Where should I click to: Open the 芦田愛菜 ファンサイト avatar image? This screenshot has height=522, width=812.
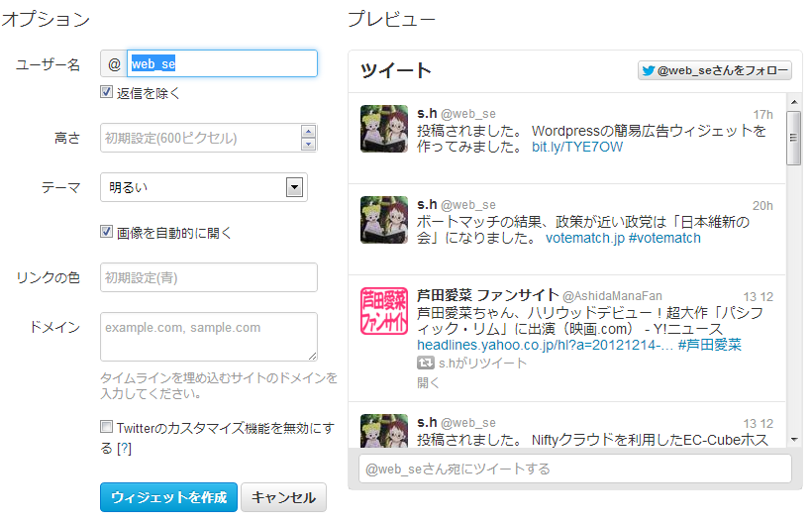(x=384, y=311)
